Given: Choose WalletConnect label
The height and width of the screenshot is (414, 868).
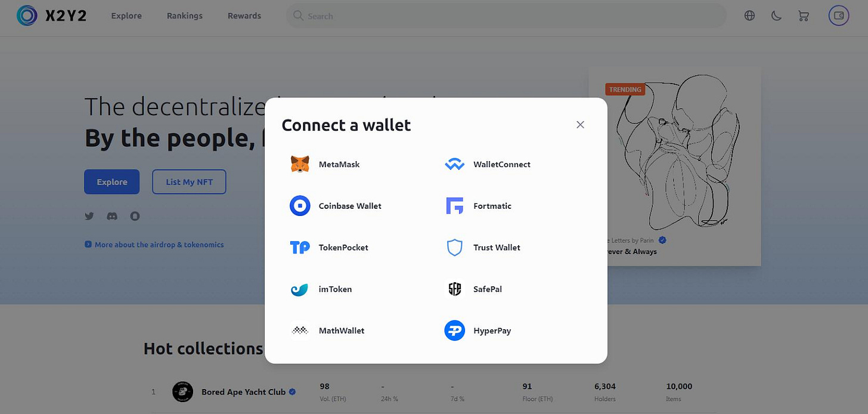Looking at the screenshot, I should (502, 165).
